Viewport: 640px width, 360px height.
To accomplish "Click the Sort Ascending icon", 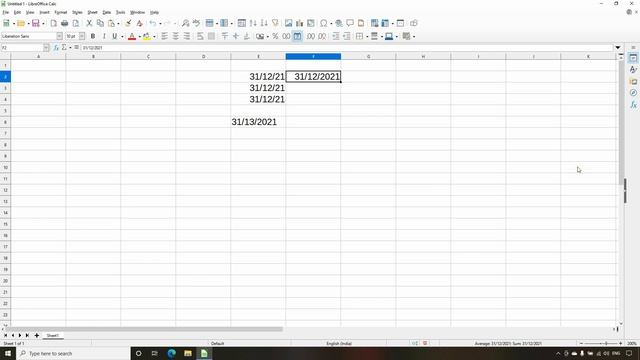I will click(x=253, y=23).
